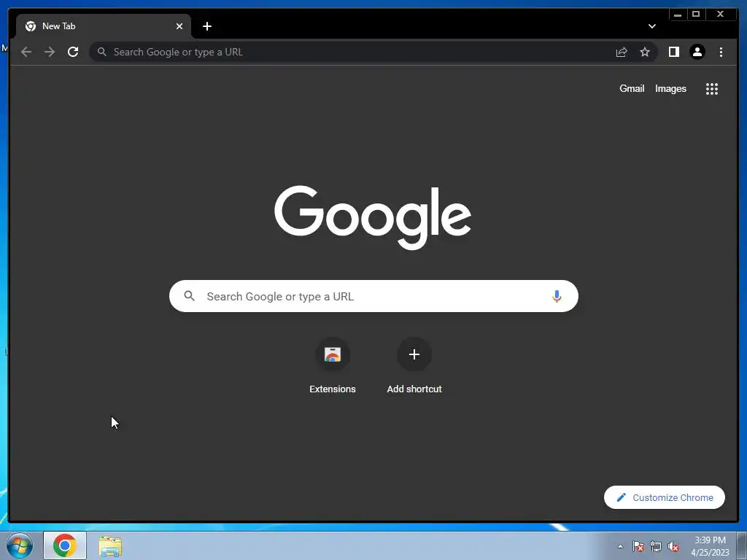Open Action Center flag tray icon
747x560 pixels.
(638, 547)
